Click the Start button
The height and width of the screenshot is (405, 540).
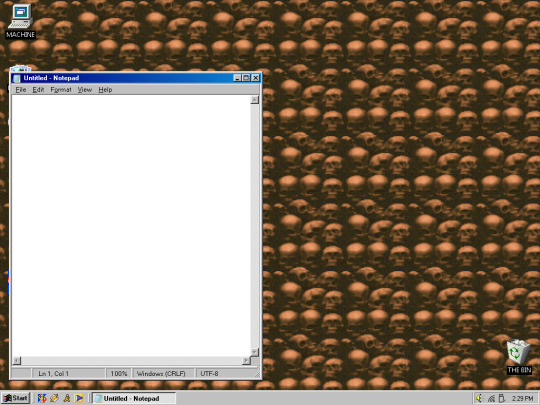point(16,398)
